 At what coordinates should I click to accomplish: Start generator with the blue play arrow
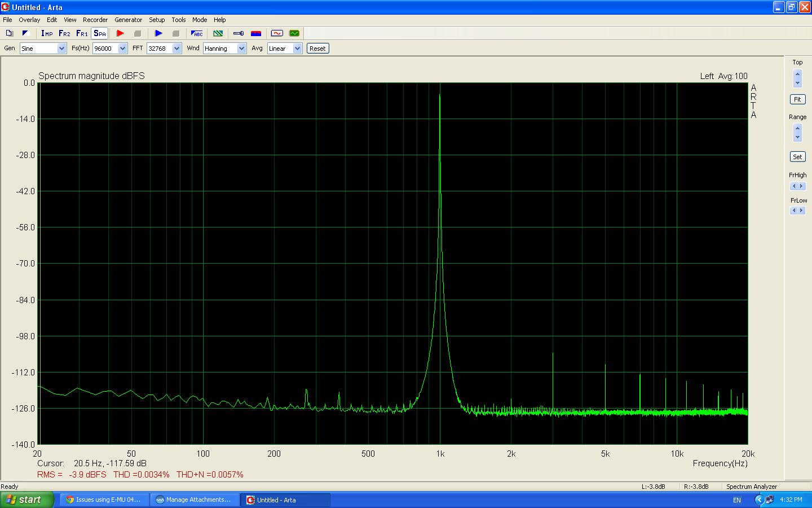(158, 33)
